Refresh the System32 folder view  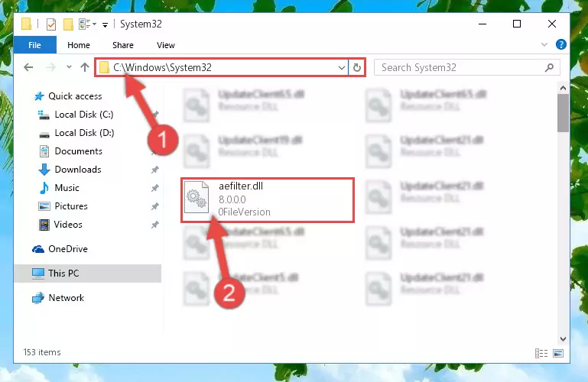[357, 68]
